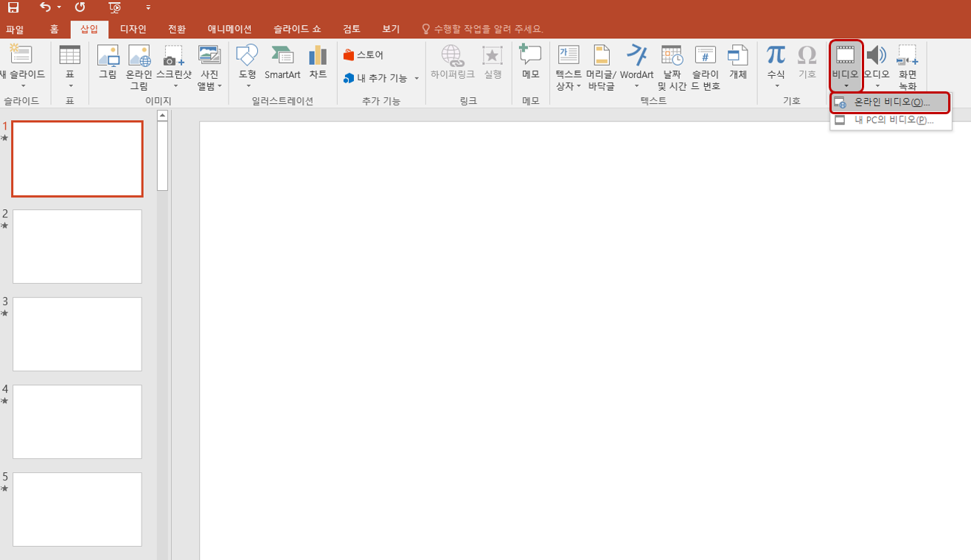Choose 온라인 비디오(O)... menu entry
Screen dimensions: 971x560
coord(891,102)
